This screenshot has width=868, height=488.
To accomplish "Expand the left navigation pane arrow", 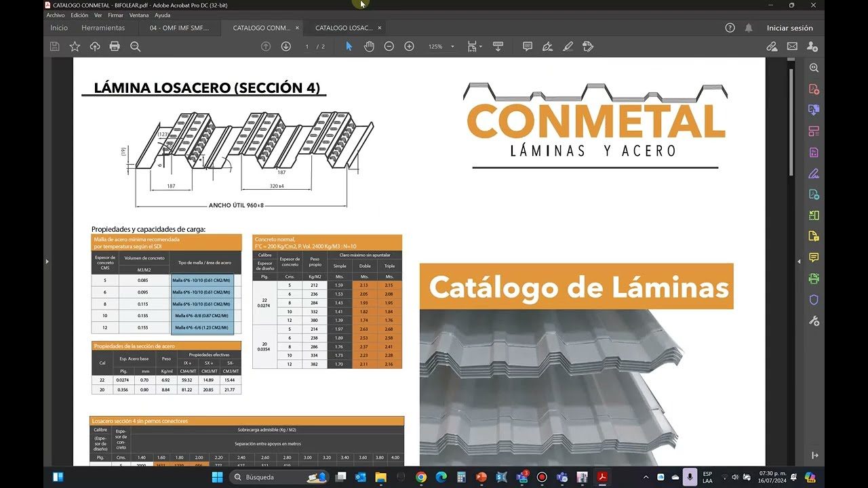I will coord(47,261).
